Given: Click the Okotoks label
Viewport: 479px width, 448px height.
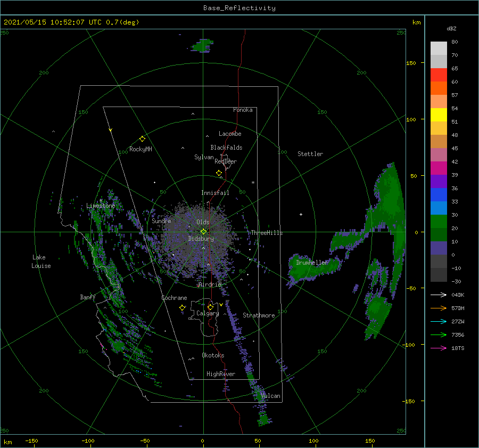Looking at the screenshot, I should coord(213,355).
